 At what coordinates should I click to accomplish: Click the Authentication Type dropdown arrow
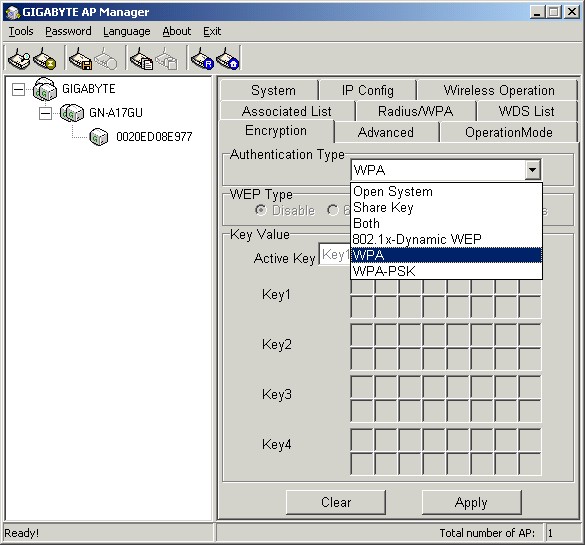[532, 170]
